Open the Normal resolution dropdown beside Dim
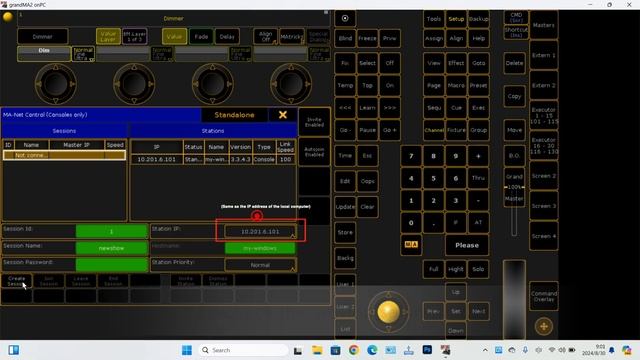Image resolution: width=640 pixels, height=360 pixels. (x=83, y=54)
